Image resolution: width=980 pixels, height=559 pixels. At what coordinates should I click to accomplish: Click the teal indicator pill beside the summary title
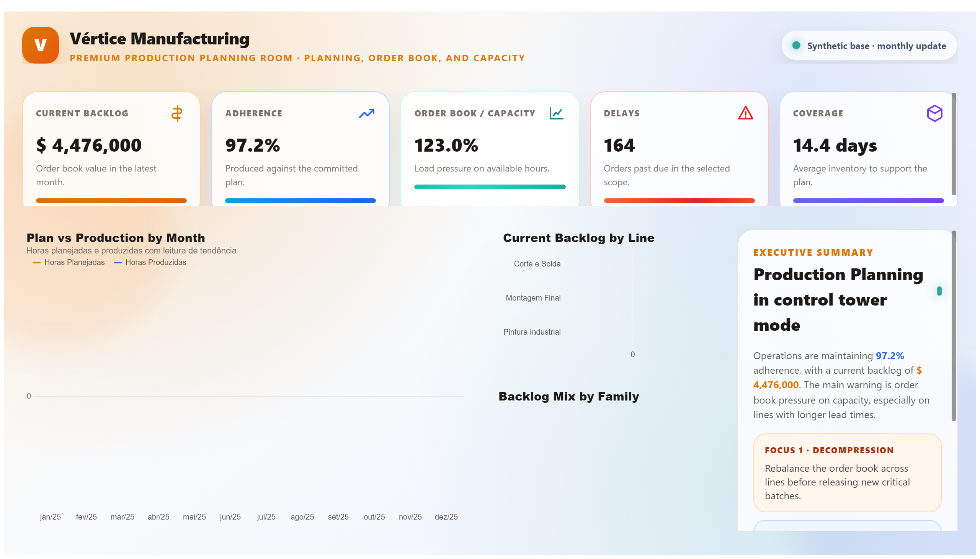939,291
